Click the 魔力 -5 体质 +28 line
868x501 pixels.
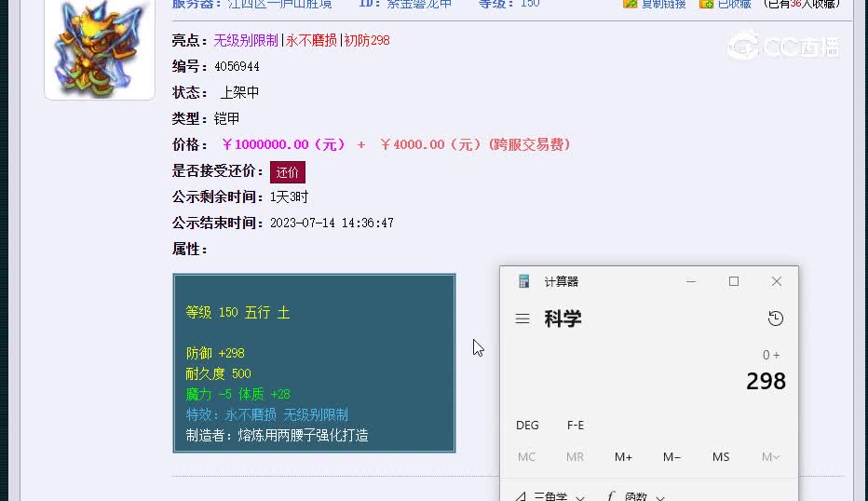pyautogui.click(x=238, y=394)
